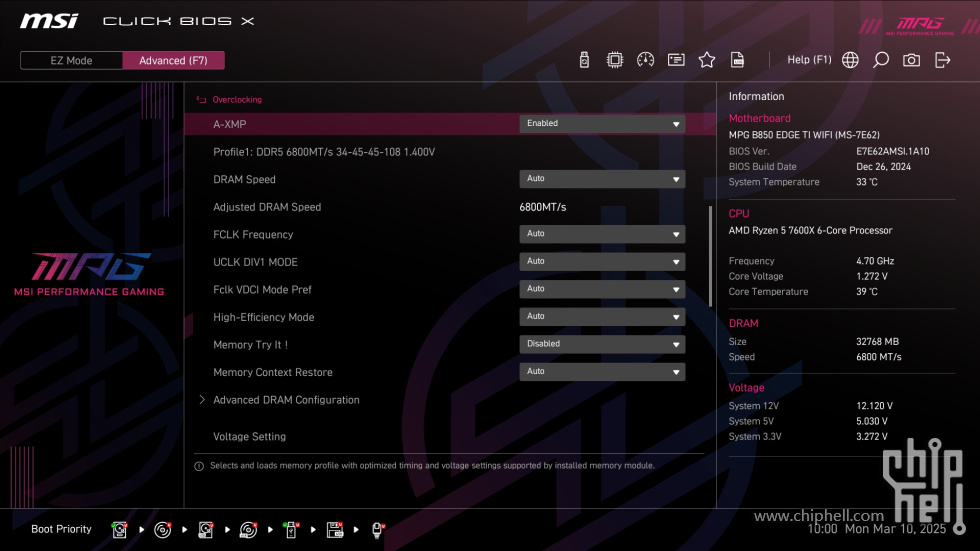Click the info icon beside help description

(199, 466)
